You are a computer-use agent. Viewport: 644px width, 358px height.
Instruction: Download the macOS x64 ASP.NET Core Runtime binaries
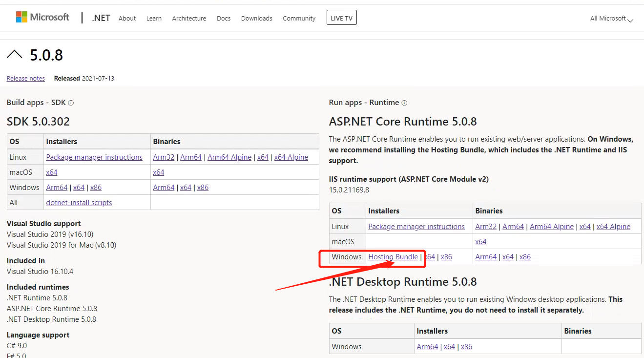click(x=481, y=241)
